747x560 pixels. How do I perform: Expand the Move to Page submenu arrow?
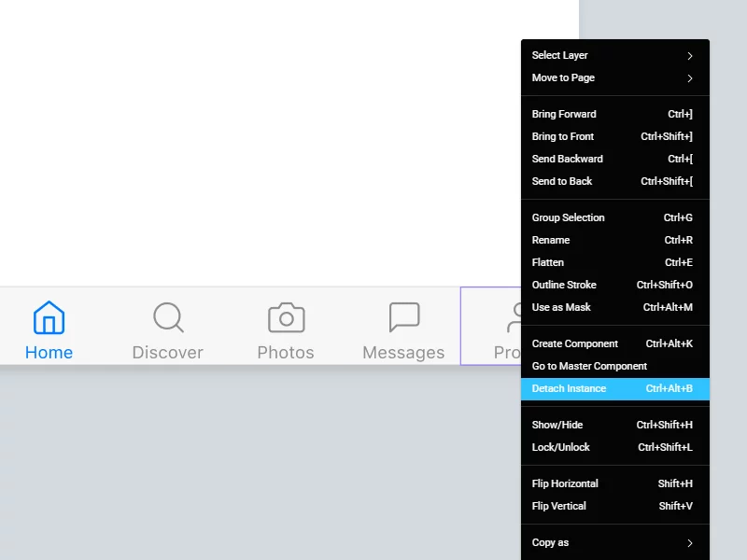690,78
